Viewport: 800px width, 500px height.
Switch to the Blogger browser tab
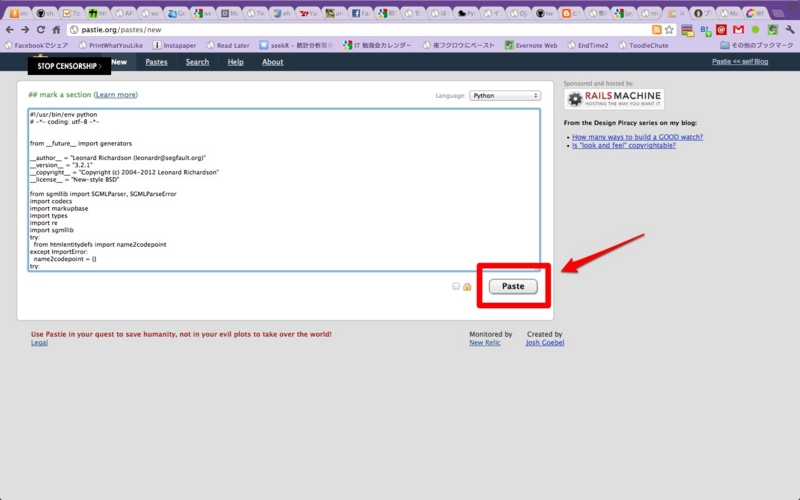(570, 13)
